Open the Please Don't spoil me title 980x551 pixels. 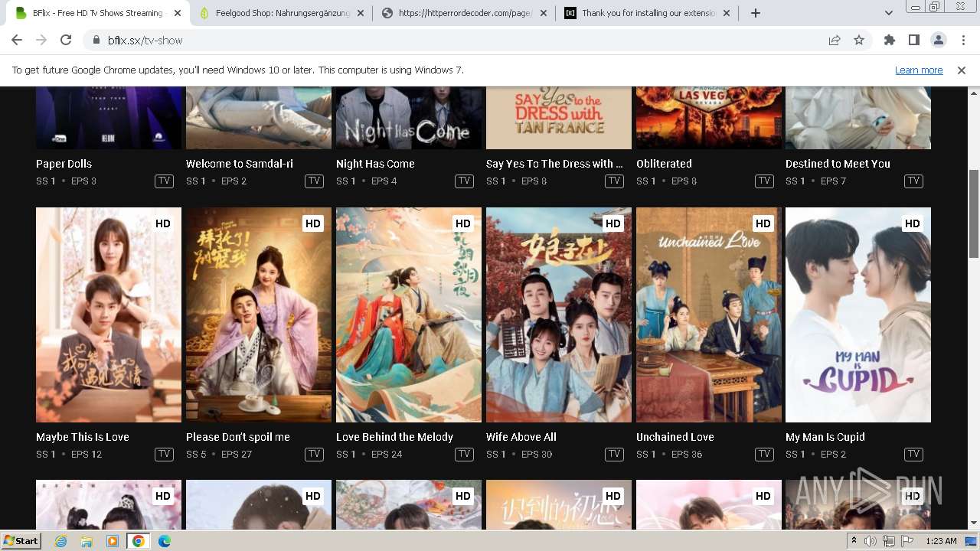tap(238, 437)
